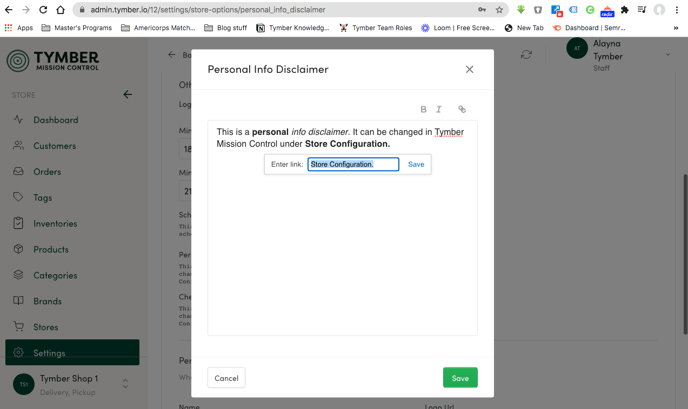Click the refresh icon in the header
Image resolution: width=688 pixels, height=409 pixels.
point(526,55)
